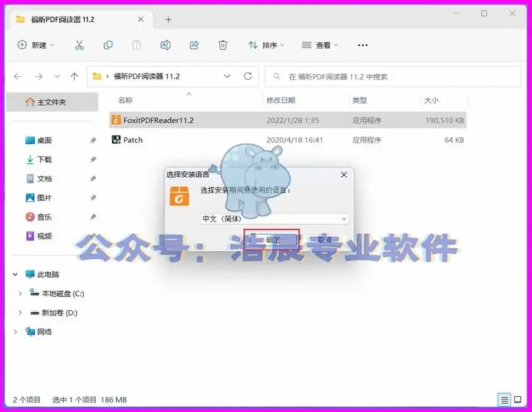
Task: Click the Paste clipboard icon
Action: 137,45
